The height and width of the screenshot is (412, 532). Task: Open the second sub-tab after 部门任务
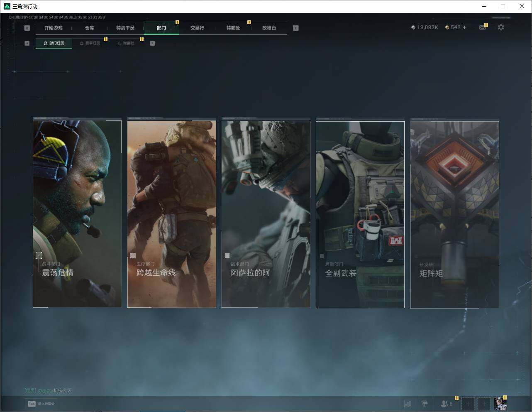[x=90, y=43]
